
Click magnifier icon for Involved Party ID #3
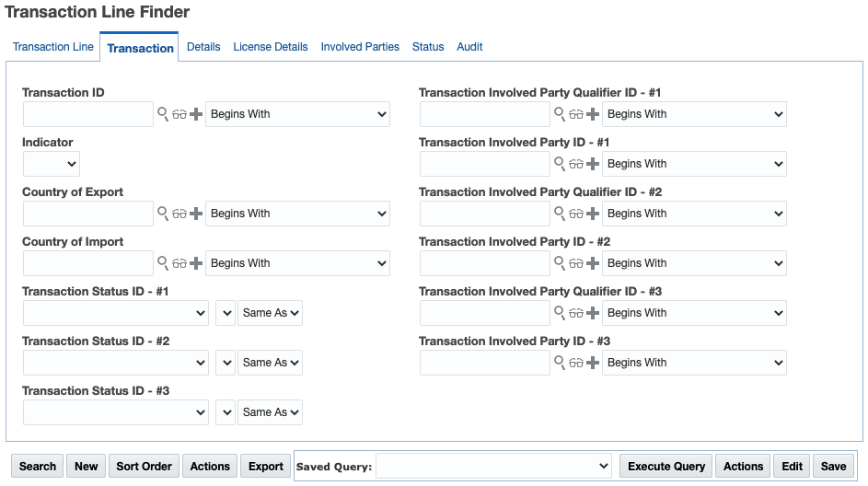(x=560, y=363)
